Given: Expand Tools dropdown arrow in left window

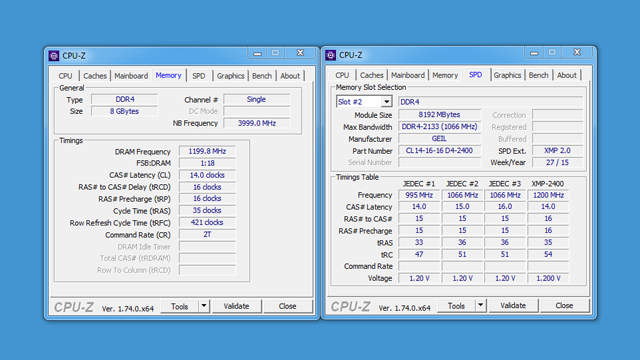Looking at the screenshot, I should point(204,306).
